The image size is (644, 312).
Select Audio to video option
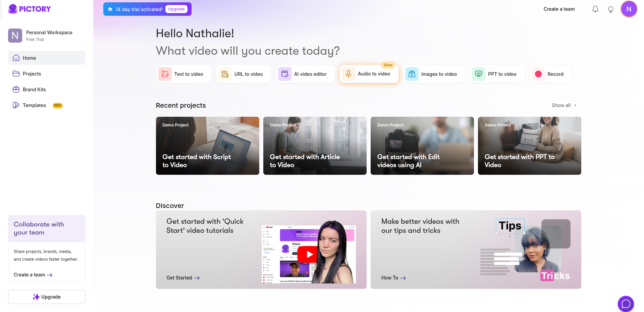pyautogui.click(x=369, y=74)
